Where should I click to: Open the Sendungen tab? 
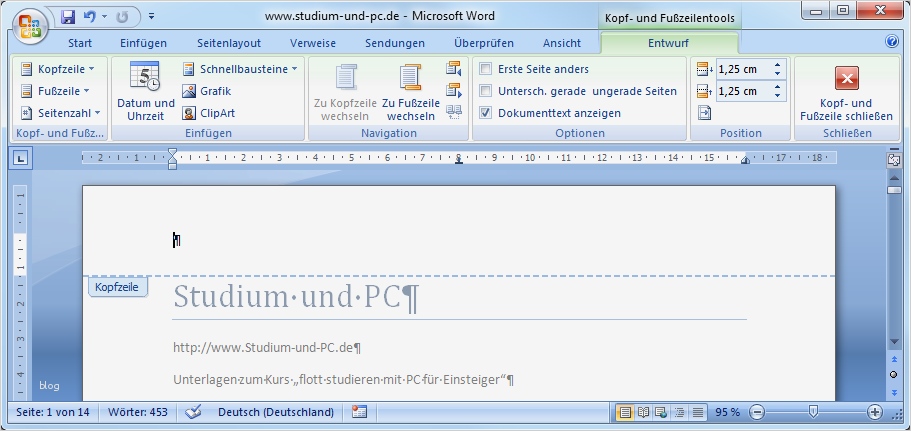click(x=395, y=43)
